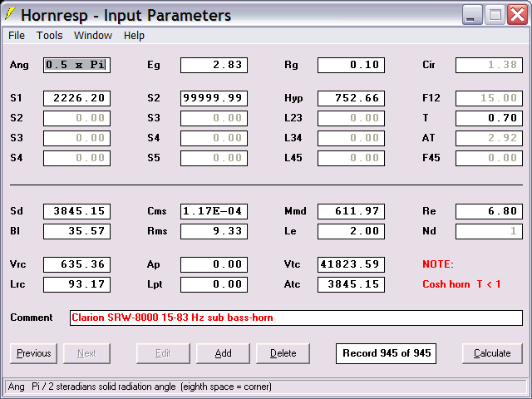Click the Bl field with 35.57
This screenshot has height=399, width=532.
[x=76, y=231]
